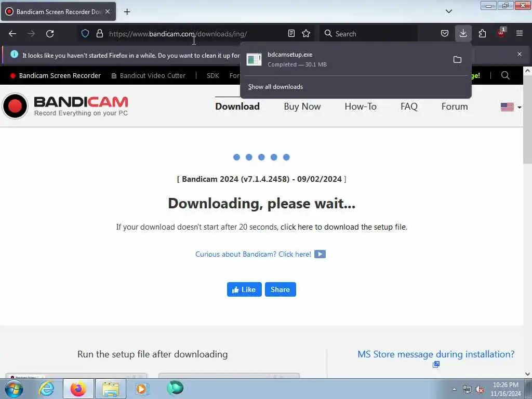Dismiss the Firefox cleanup notification bar
The height and width of the screenshot is (399, 532).
point(520,54)
